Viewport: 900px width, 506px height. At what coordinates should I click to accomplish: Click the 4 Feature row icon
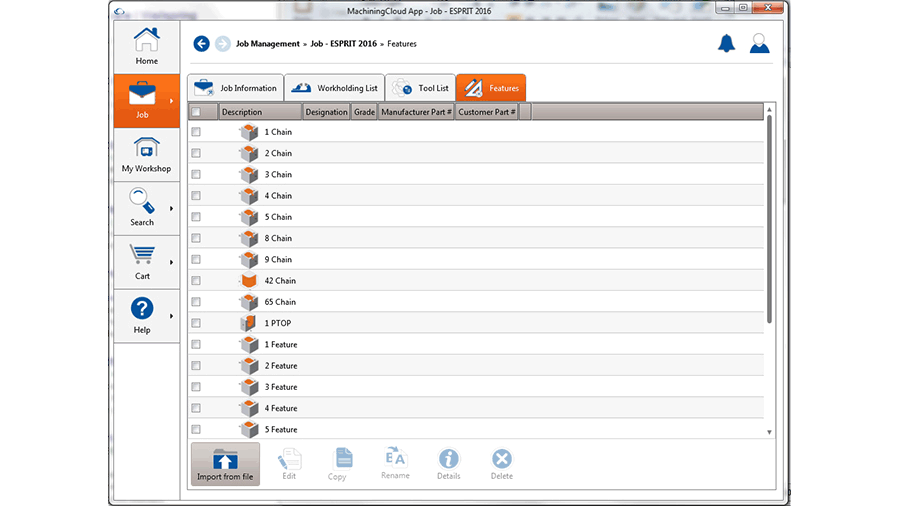click(x=249, y=408)
